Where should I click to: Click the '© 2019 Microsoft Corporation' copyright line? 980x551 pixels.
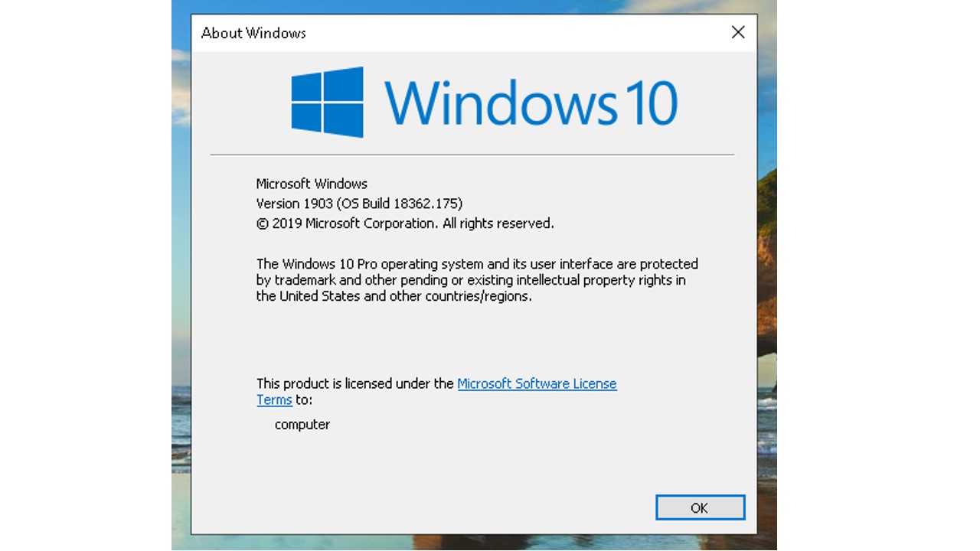coord(405,223)
